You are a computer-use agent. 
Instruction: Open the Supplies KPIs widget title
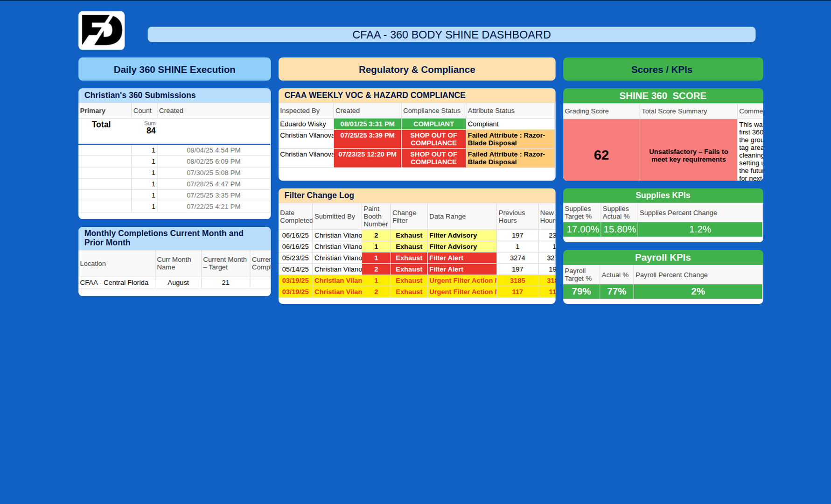pos(663,195)
